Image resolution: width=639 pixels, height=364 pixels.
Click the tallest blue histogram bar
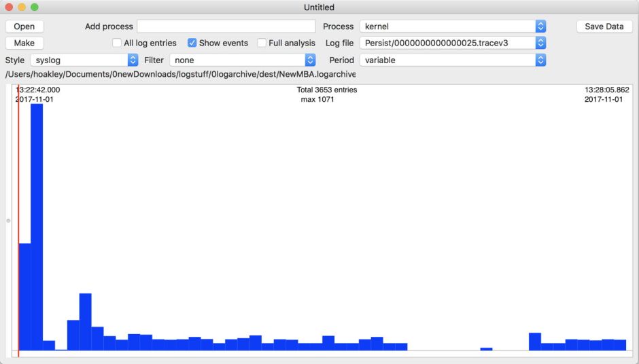click(37, 227)
